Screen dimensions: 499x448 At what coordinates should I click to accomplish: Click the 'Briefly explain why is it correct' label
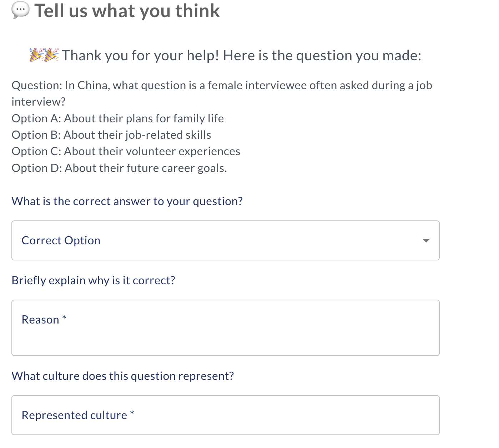[94, 280]
